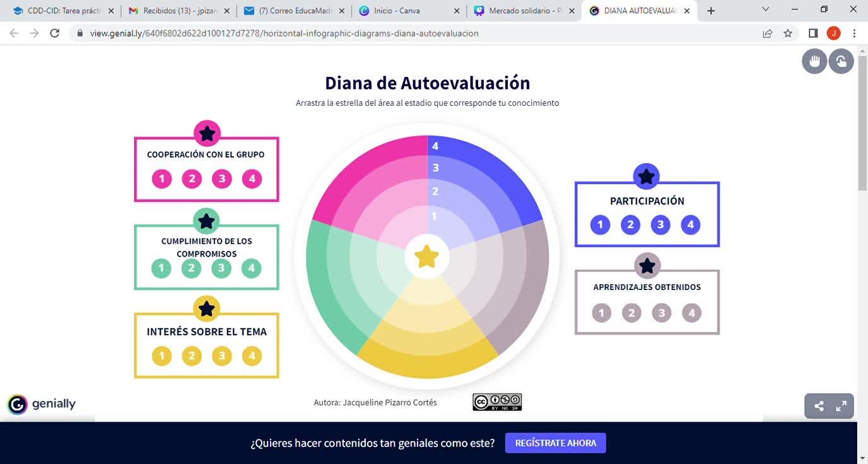This screenshot has width=868, height=464.
Task: Open the tab search dropdown arrow
Action: point(766,9)
